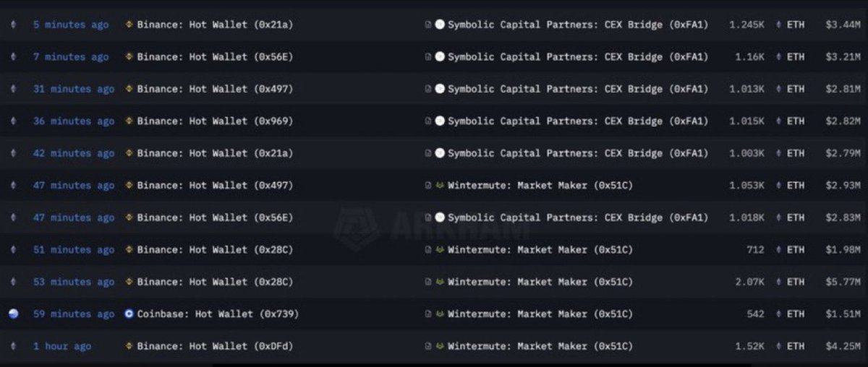
Task: Open Binance: Hot Wallet (0x28C) in the 2.07K ETH row
Action: (x=215, y=282)
